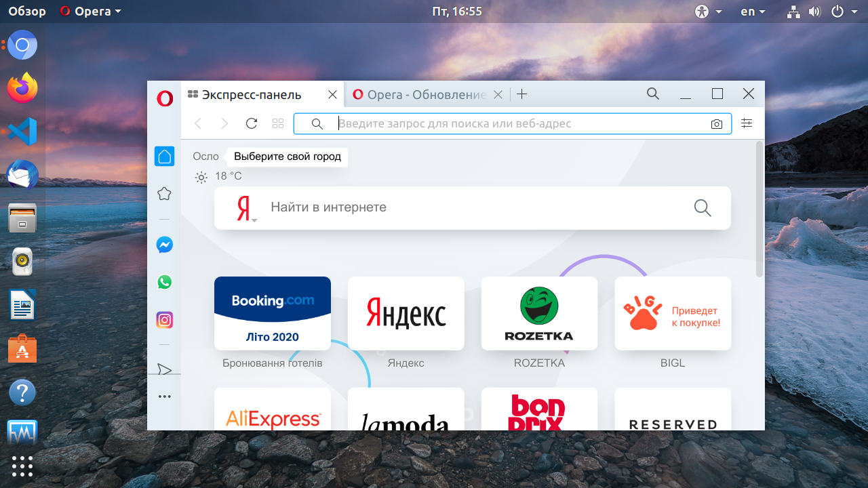Open Ubuntu Software dock icon
This screenshot has width=868, height=488.
coord(22,348)
